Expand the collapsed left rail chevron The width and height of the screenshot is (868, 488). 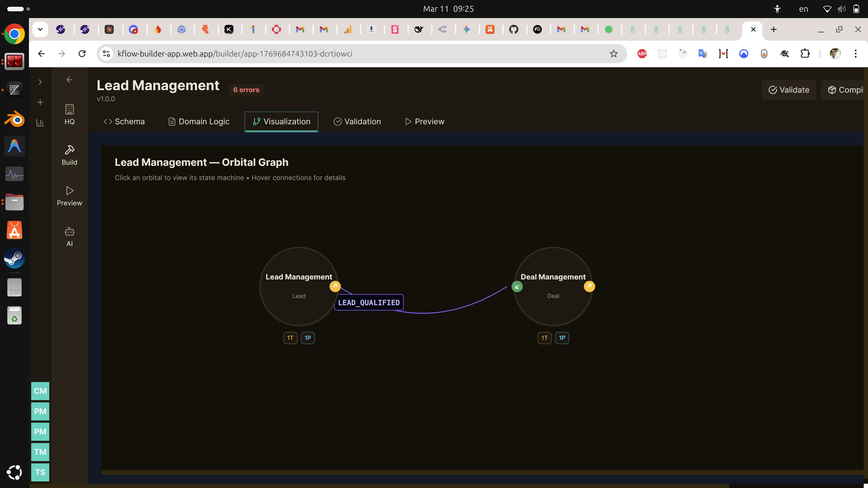tap(40, 82)
